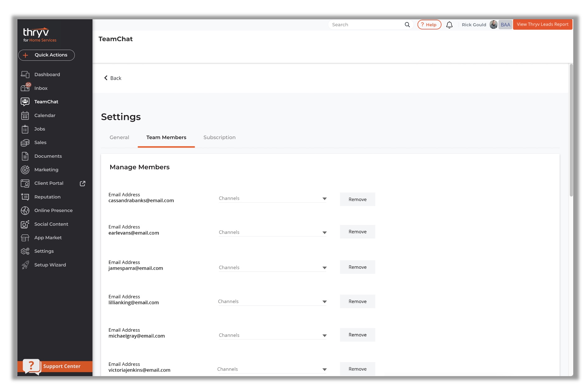
Task: Select the Sales coins icon
Action: pyautogui.click(x=25, y=142)
